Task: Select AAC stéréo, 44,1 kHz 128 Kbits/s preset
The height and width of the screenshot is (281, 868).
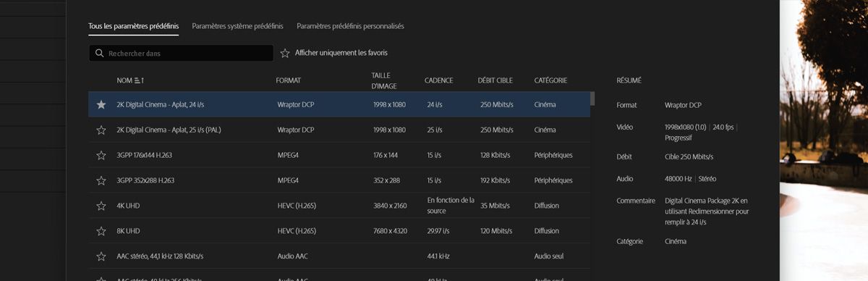Action: tap(160, 256)
